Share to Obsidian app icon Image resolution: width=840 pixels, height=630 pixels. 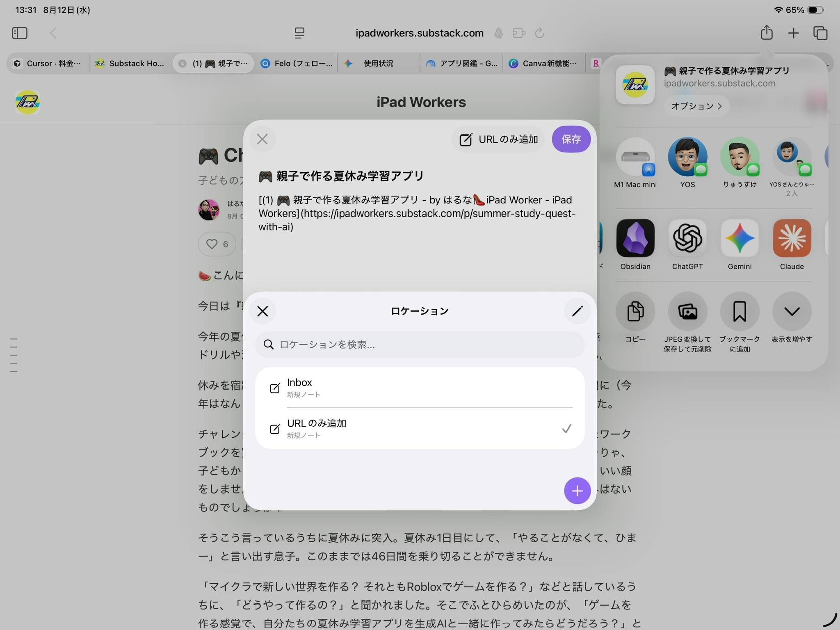[635, 238]
